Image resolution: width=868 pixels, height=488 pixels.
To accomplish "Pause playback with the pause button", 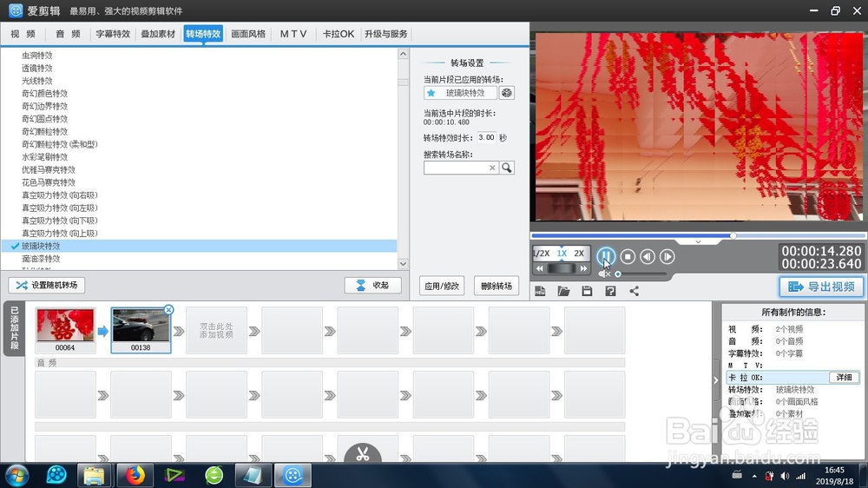I will [x=606, y=256].
